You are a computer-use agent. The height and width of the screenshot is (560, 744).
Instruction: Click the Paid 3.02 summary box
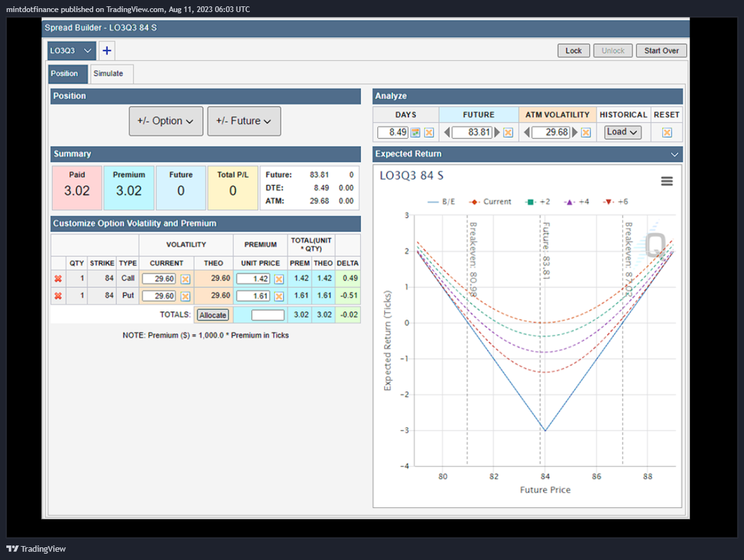(x=77, y=188)
